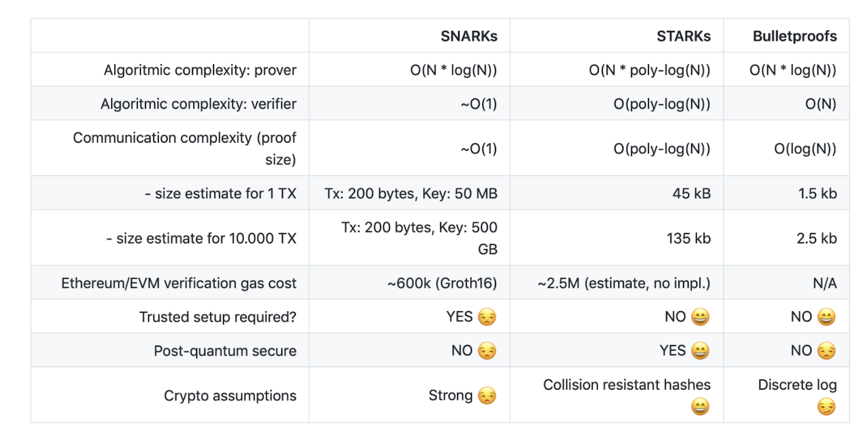This screenshot has height=437, width=868.
Task: Click the smirking emoji under 'Discrete log'
Action: (826, 407)
